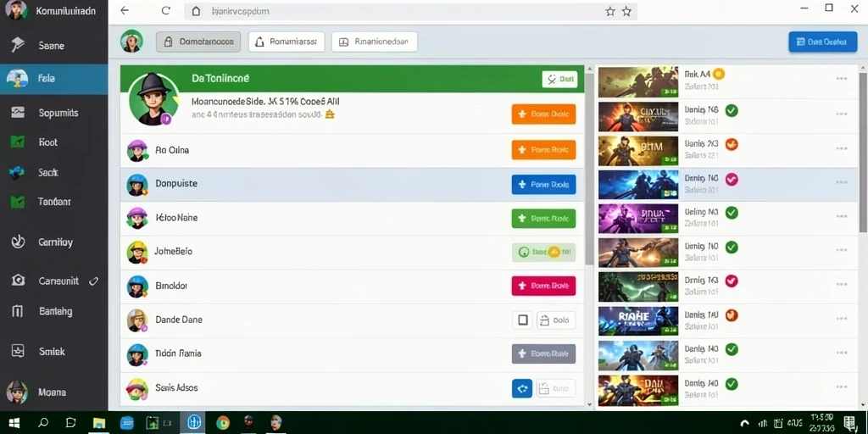Select the Sanis Adsos name in the list
868x434 pixels.
click(176, 387)
